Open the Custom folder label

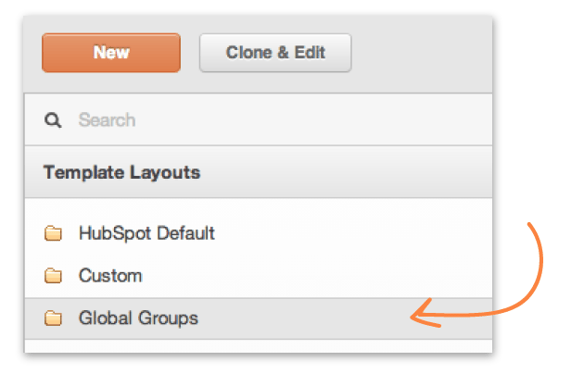110,276
